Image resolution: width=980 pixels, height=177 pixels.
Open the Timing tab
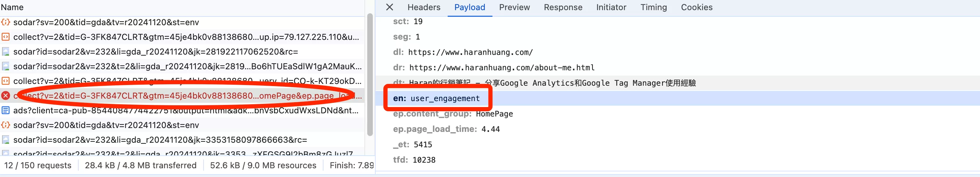click(x=653, y=7)
